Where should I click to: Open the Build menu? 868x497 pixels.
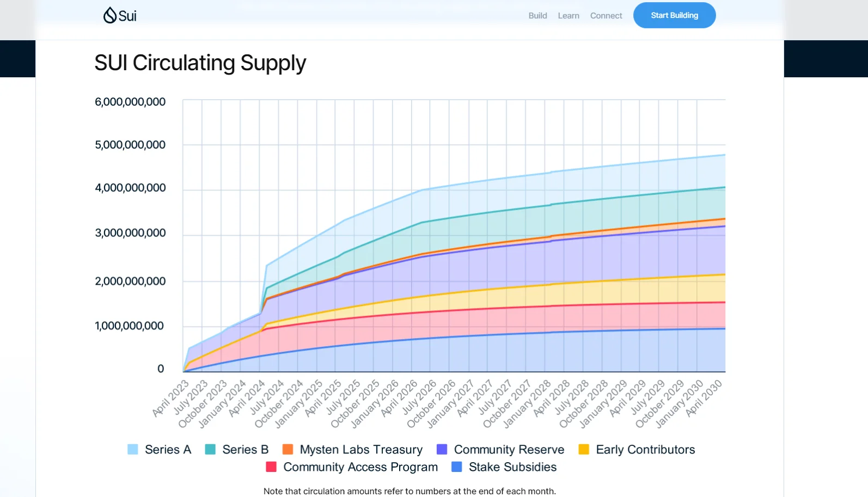(x=537, y=16)
